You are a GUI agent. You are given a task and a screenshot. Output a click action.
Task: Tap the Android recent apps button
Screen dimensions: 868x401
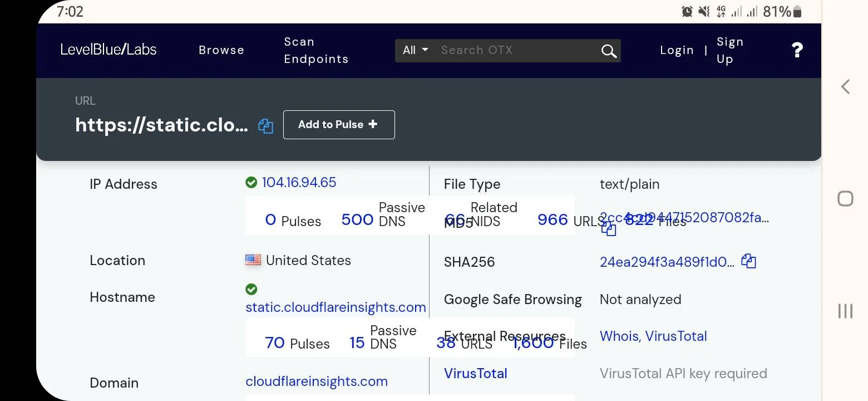845,311
